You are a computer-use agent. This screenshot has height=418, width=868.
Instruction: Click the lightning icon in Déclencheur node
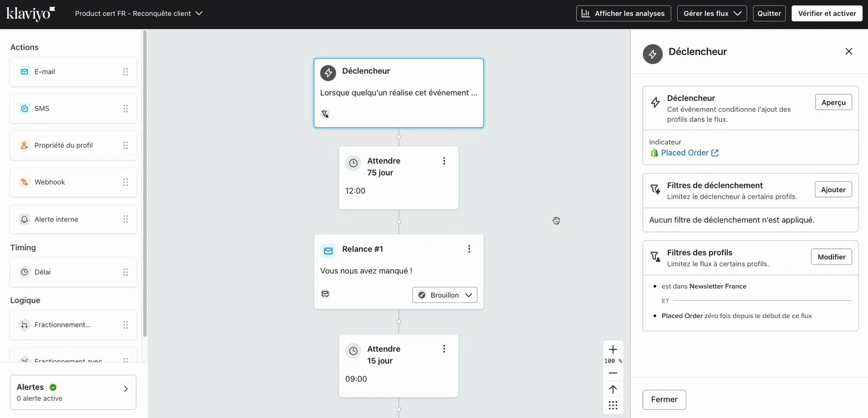pyautogui.click(x=328, y=73)
